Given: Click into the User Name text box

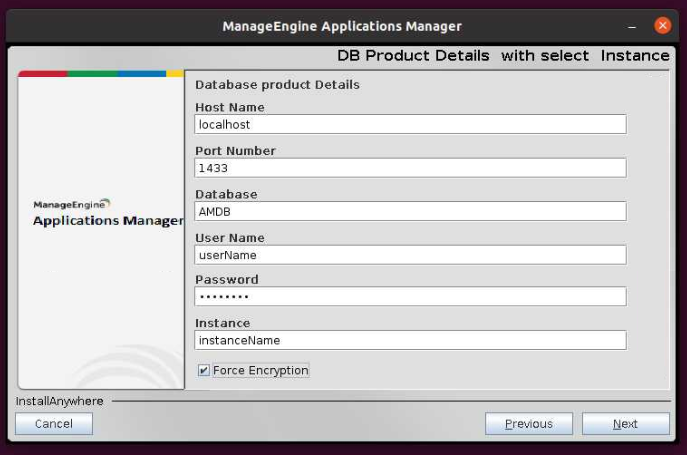Looking at the screenshot, I should click(410, 255).
